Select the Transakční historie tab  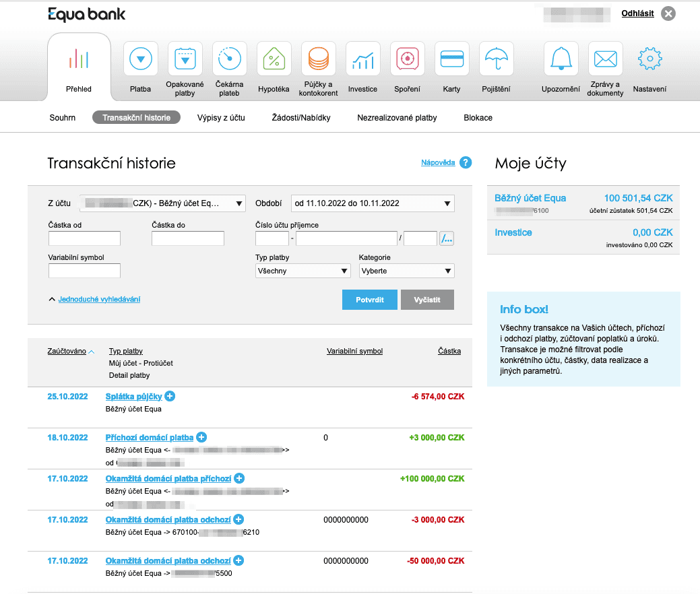tap(136, 118)
